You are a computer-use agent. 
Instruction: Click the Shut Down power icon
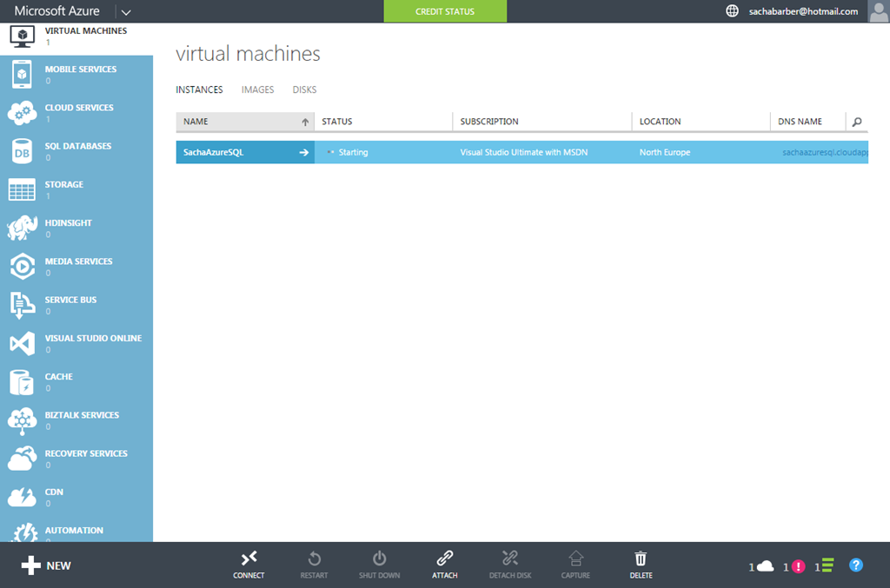[379, 559]
